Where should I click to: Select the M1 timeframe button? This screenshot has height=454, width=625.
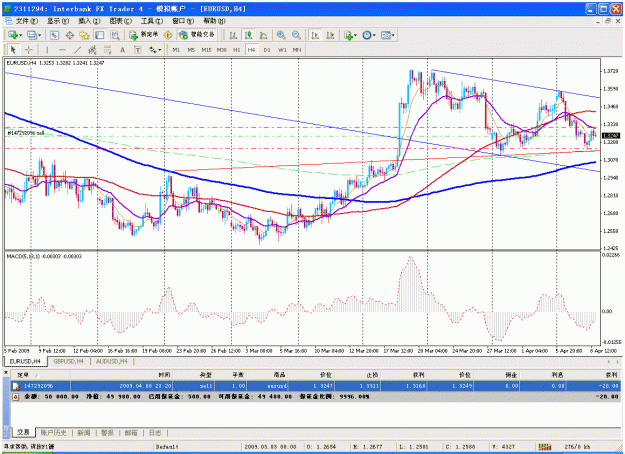click(x=176, y=50)
